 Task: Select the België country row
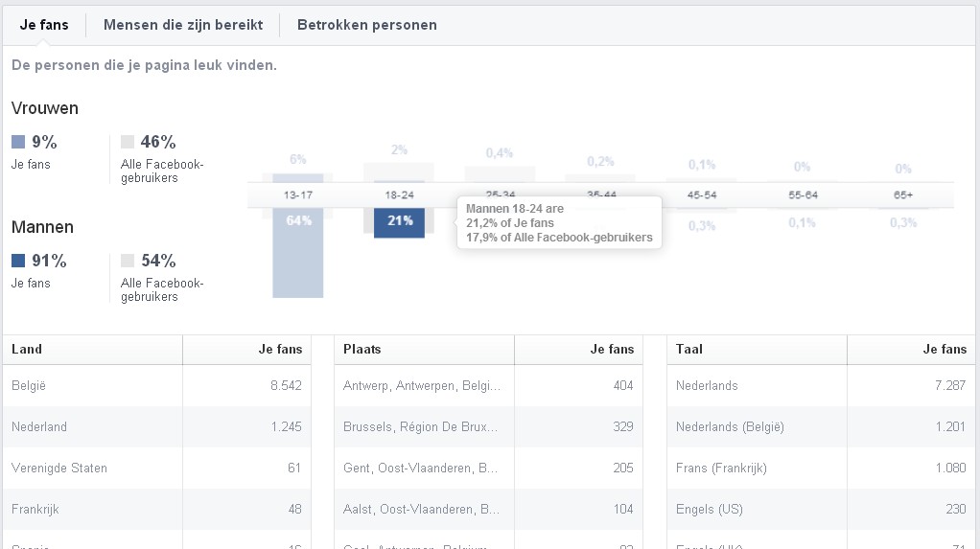[x=157, y=385]
